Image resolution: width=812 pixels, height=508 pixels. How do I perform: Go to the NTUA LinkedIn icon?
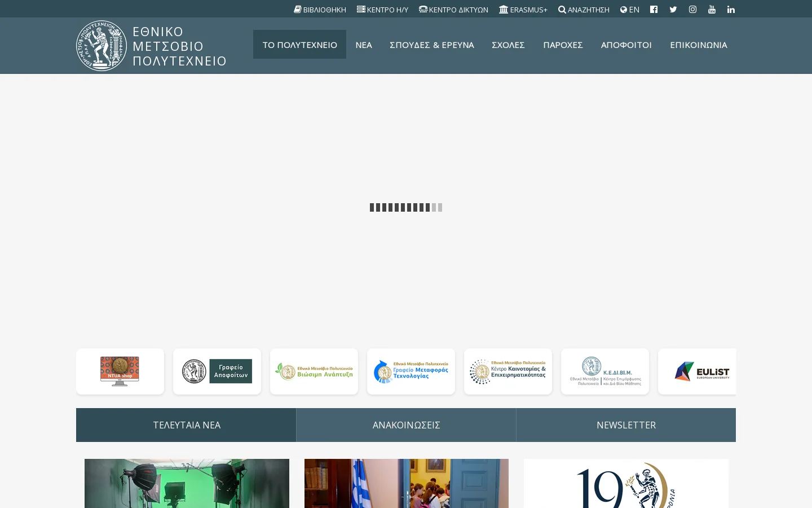731,9
